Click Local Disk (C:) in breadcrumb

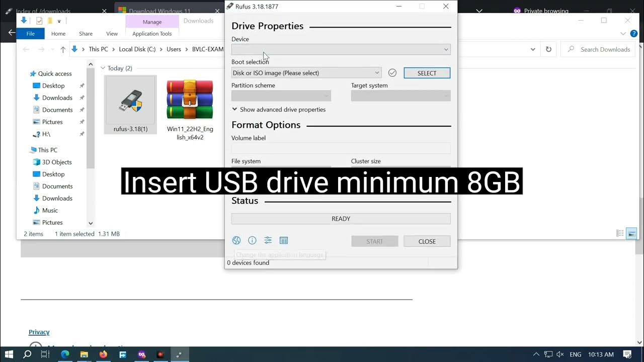coord(137,49)
